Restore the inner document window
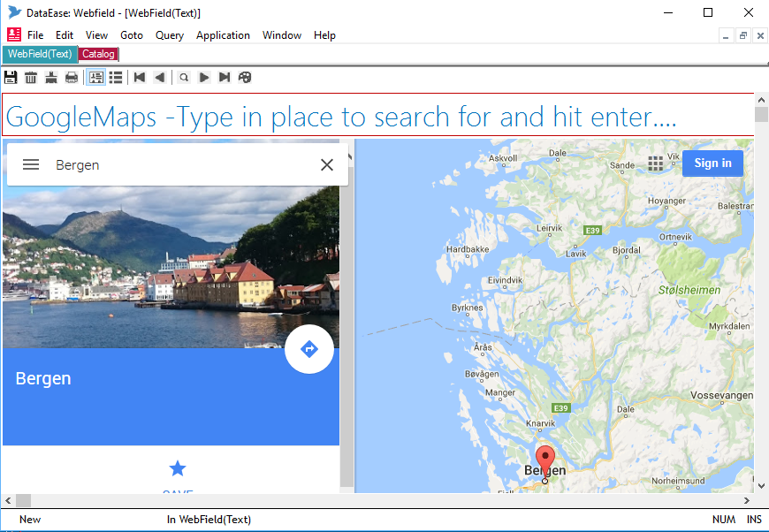The image size is (769, 532). (743, 36)
